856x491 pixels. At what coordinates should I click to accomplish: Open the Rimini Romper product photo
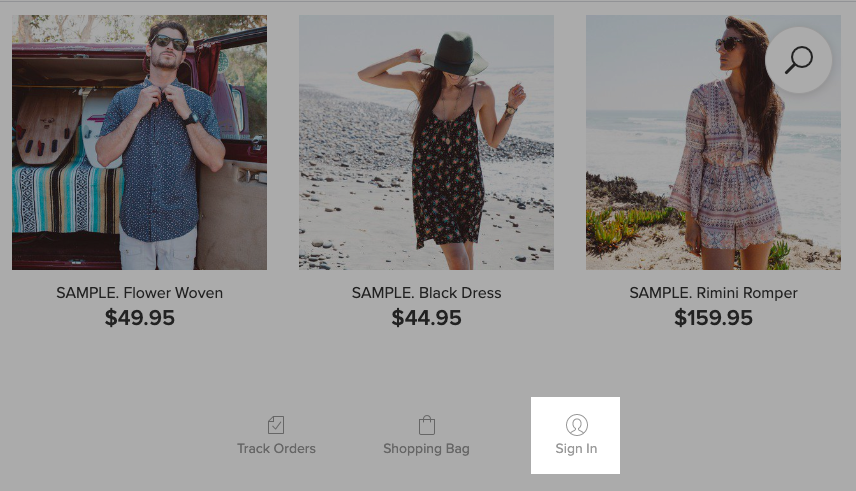tap(714, 142)
